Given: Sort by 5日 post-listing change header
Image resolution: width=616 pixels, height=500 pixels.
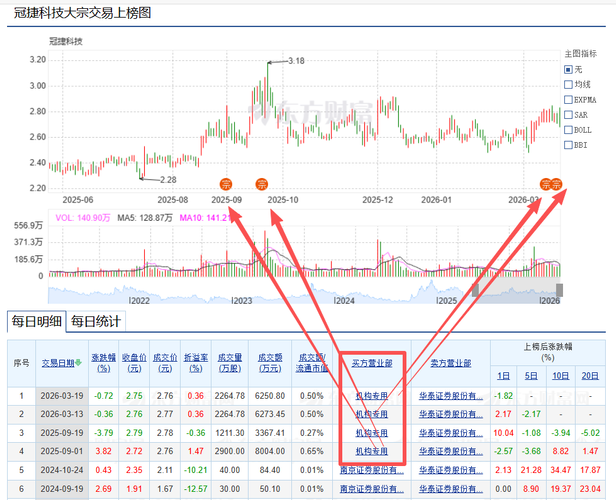Looking at the screenshot, I should tap(531, 376).
